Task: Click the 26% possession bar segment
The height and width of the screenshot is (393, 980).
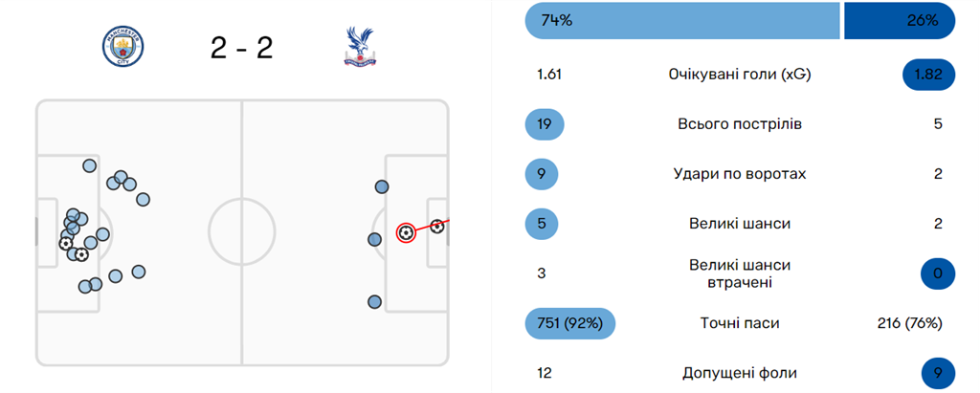Action: 899,20
